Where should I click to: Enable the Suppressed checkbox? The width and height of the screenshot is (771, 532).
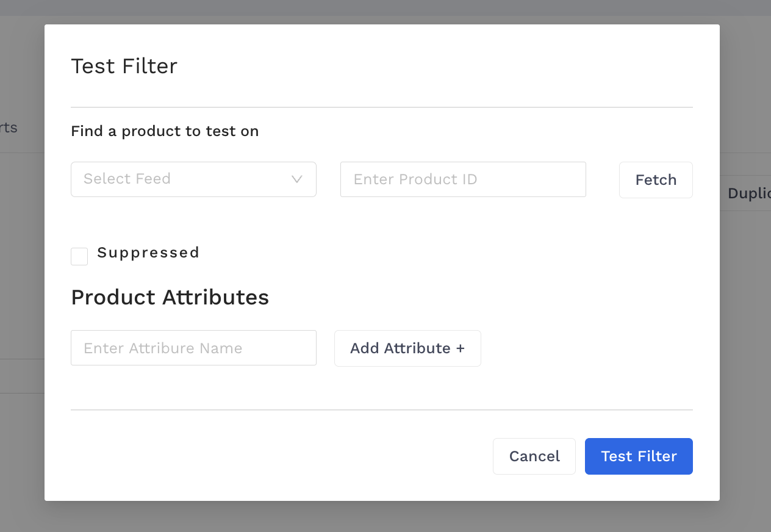click(x=79, y=256)
